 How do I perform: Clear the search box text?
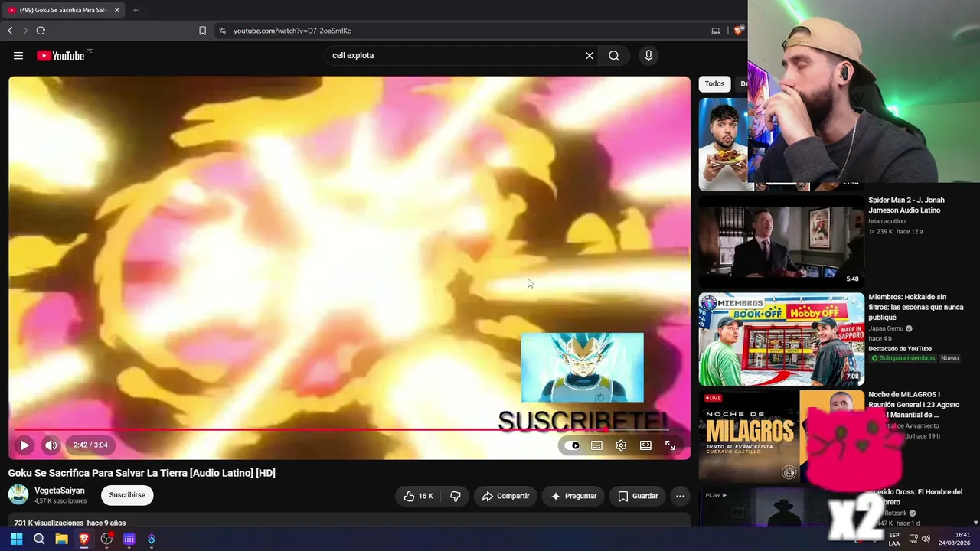pos(590,55)
